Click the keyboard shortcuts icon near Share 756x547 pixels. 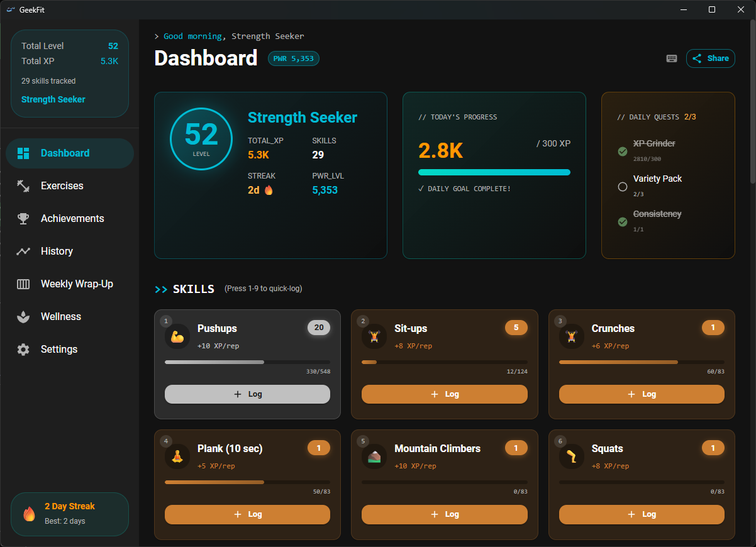tap(671, 58)
